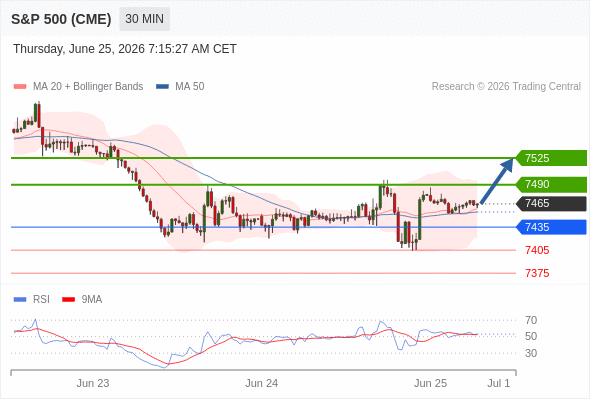Click the Jun 24 date axis label
This screenshot has height=400, width=590.
tap(262, 383)
